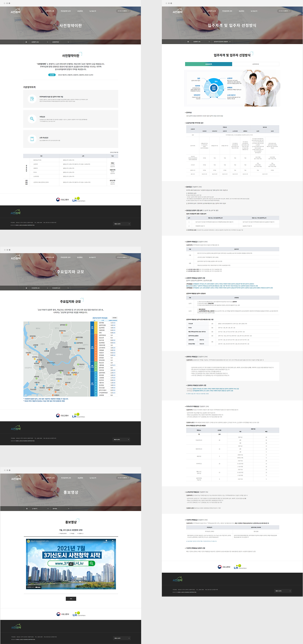
Task: Click the YouTube logo on the promo video
Action: pyautogui.click(x=38, y=587)
